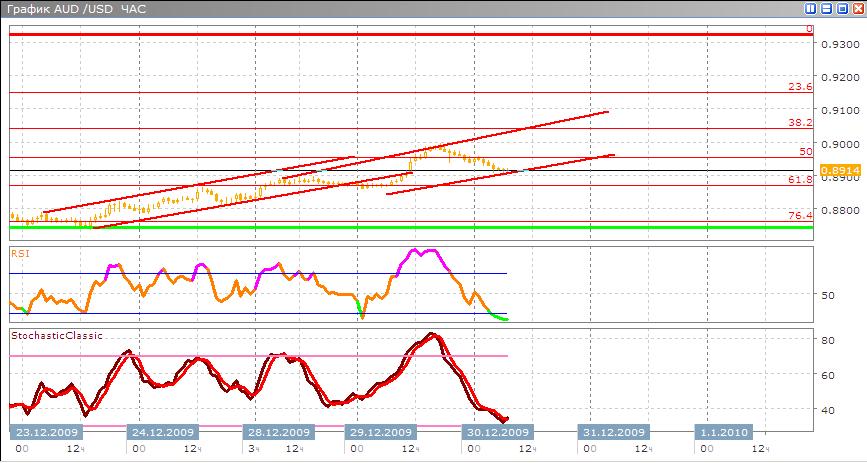
Task: Click the vertical tile window icon
Action: pyautogui.click(x=811, y=8)
